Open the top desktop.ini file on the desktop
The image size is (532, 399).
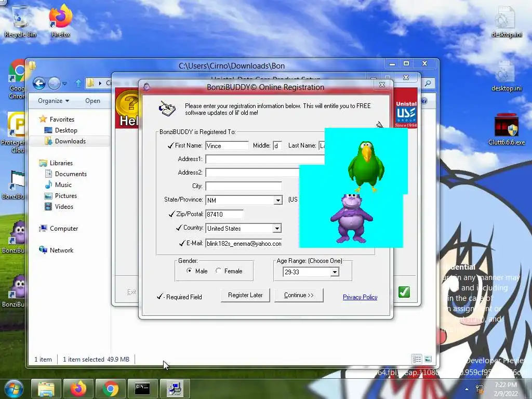point(506,21)
